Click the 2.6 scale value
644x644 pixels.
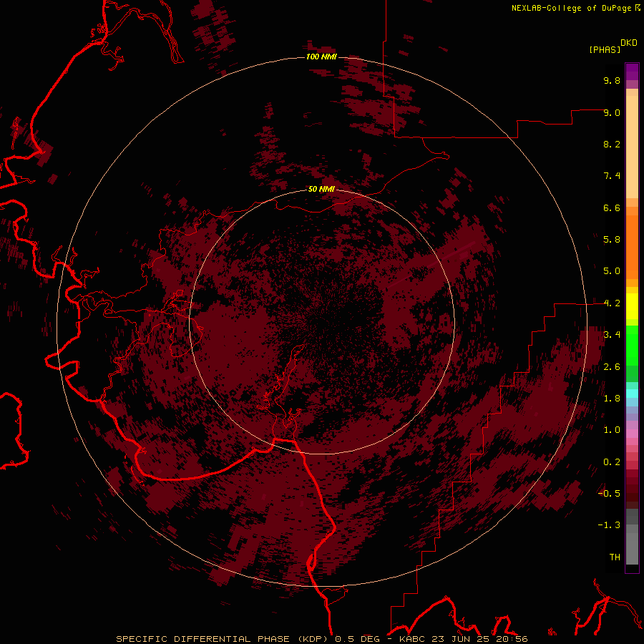coord(612,367)
